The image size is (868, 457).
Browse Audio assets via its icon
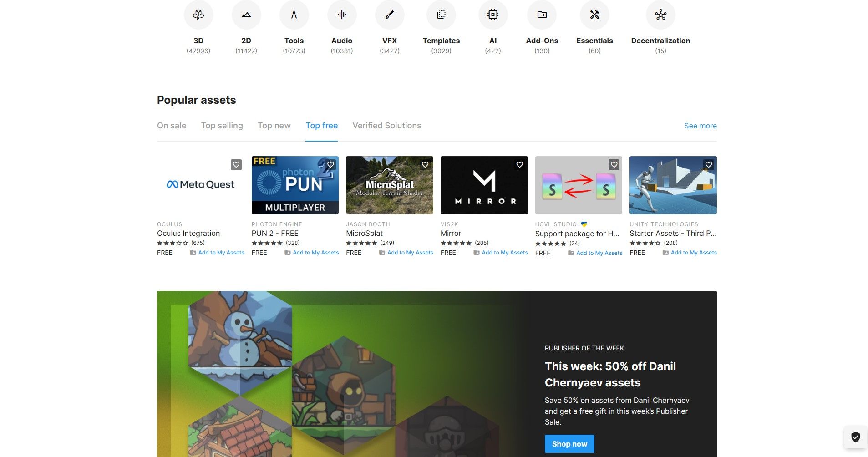[341, 15]
